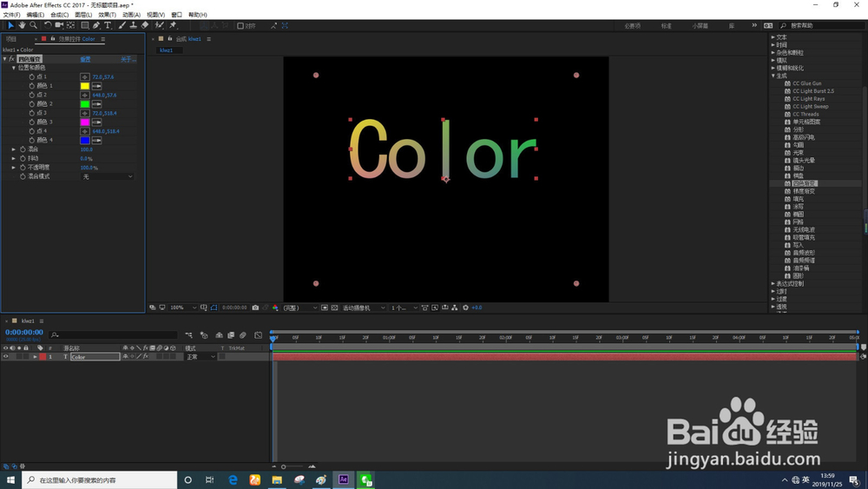This screenshot has height=489, width=868.
Task: Click the eyedropper for 颜色 1
Action: coord(97,86)
